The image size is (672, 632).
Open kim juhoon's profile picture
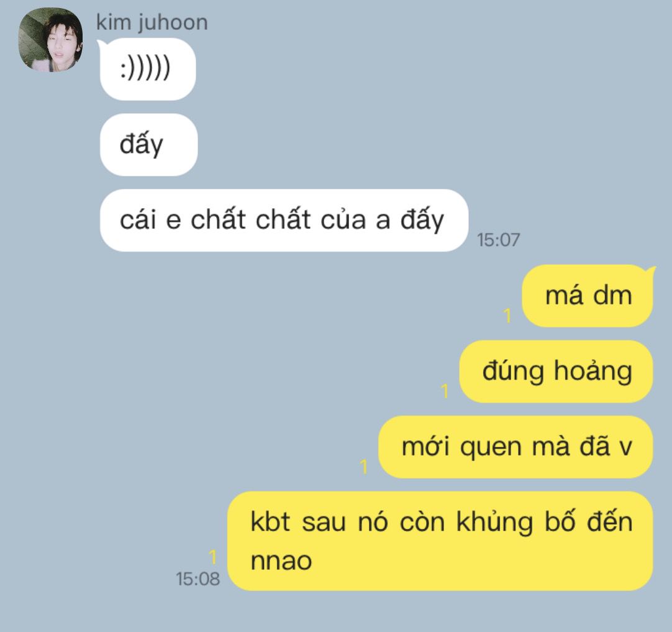(x=50, y=40)
